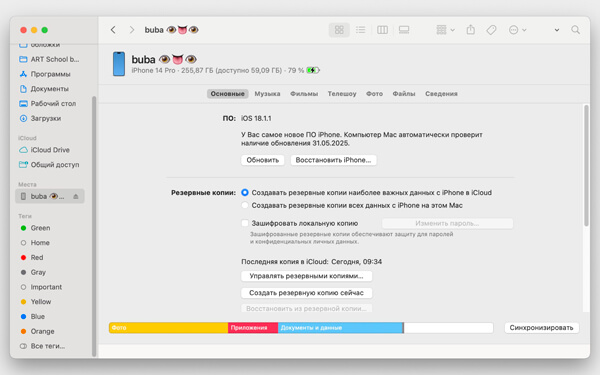The height and width of the screenshot is (375, 600).
Task: Select the Gray tag
Action: pyautogui.click(x=33, y=272)
